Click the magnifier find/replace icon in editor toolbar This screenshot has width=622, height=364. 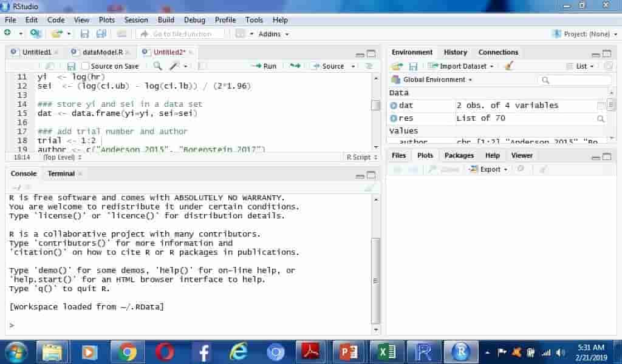(x=157, y=66)
